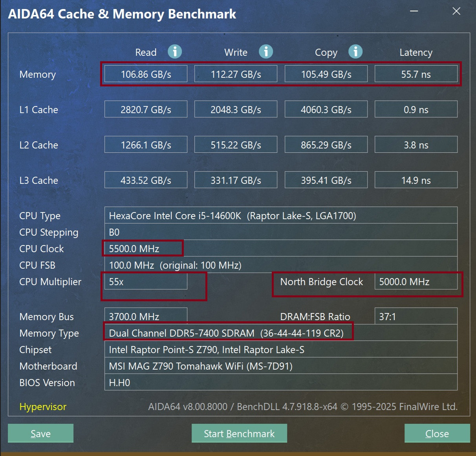
Task: Click the DRAM:FSB Ratio label
Action: [x=315, y=317]
